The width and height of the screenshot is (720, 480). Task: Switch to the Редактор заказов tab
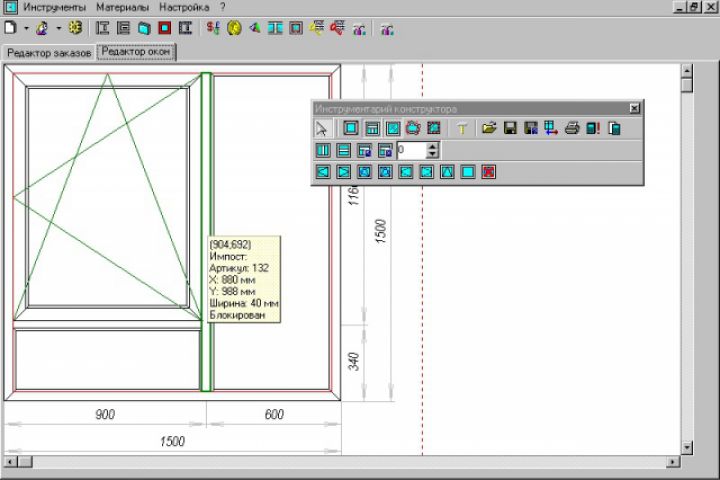[x=49, y=53]
